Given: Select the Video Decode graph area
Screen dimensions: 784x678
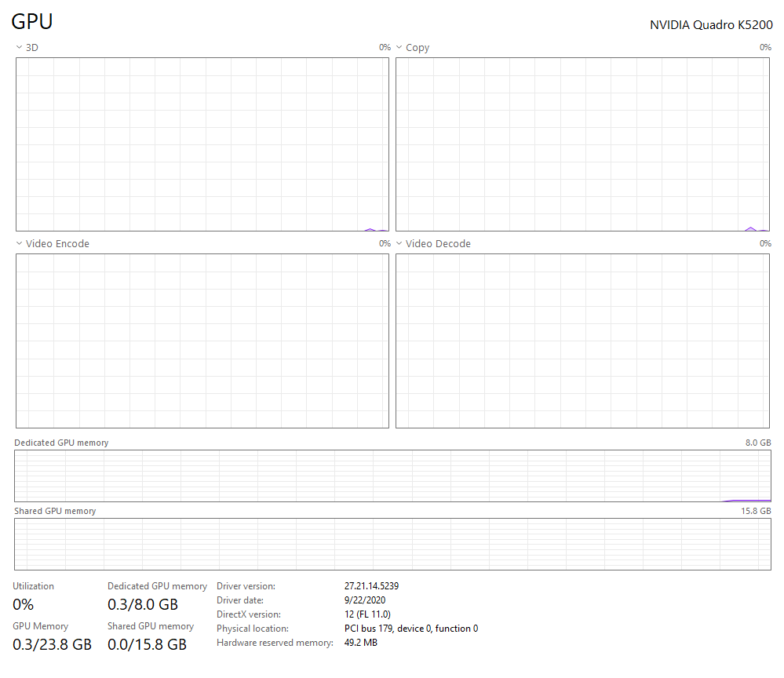Looking at the screenshot, I should pos(582,341).
